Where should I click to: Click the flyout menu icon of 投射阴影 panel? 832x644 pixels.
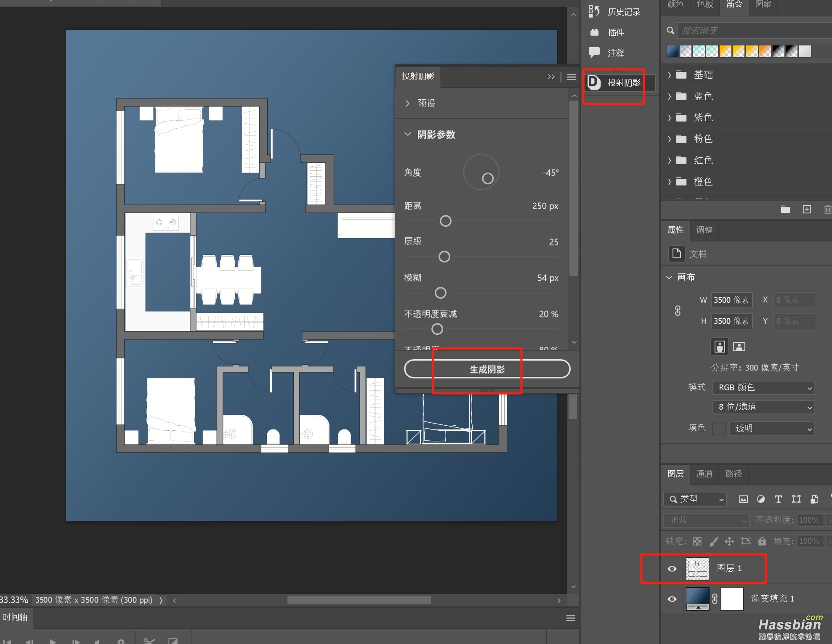[x=571, y=77]
